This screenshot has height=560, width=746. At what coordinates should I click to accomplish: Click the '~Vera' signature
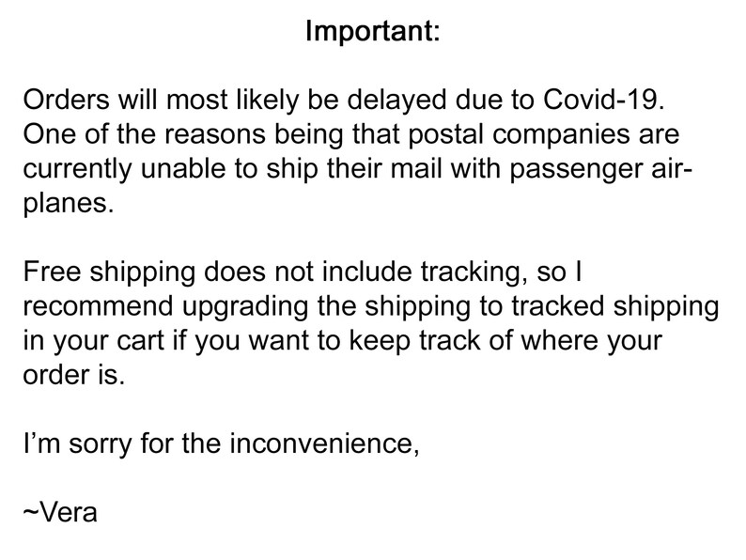(x=60, y=512)
